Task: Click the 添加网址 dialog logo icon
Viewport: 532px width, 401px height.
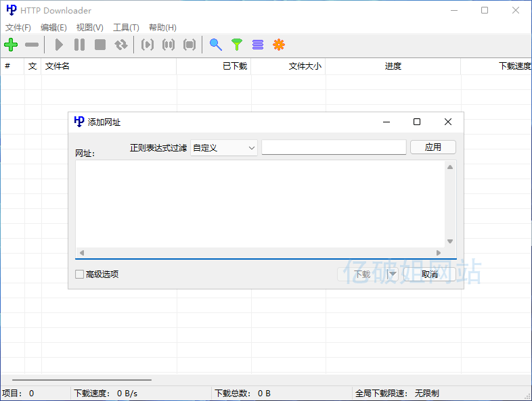Action: pyautogui.click(x=79, y=122)
